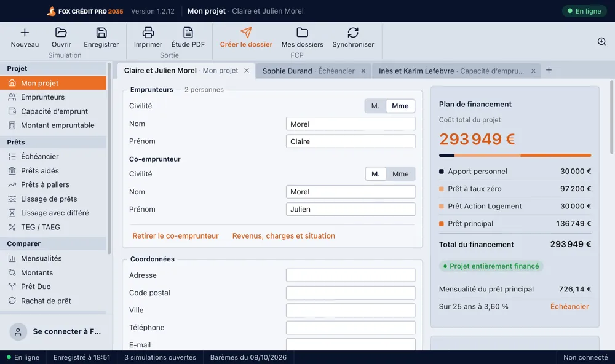Click the Nouveau plus icon
615x364 pixels.
[25, 33]
